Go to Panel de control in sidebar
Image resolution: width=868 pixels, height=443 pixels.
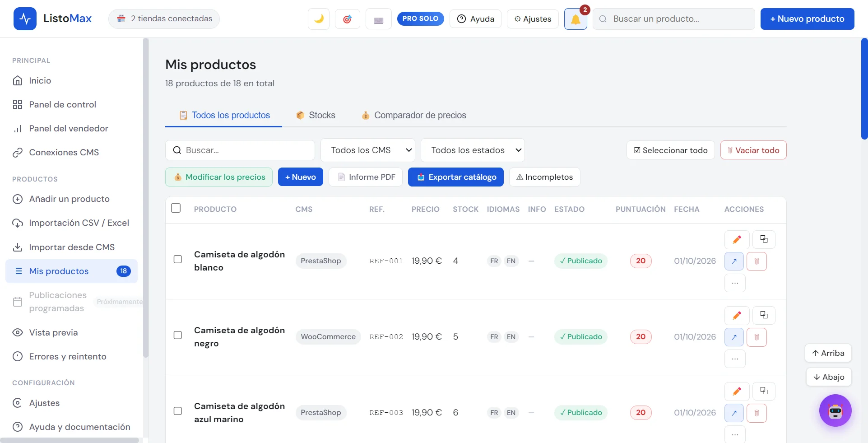(71, 104)
